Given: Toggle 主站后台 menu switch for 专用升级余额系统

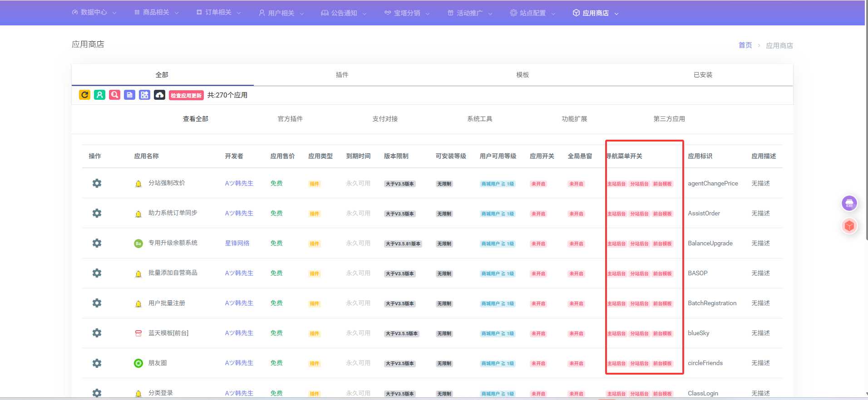Looking at the screenshot, I should (616, 244).
